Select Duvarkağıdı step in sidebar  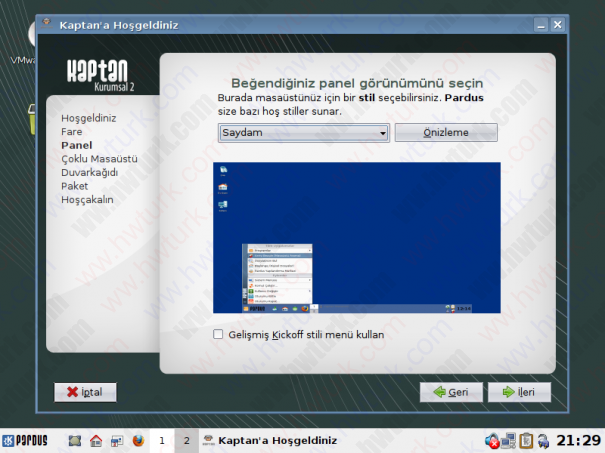[x=90, y=172]
